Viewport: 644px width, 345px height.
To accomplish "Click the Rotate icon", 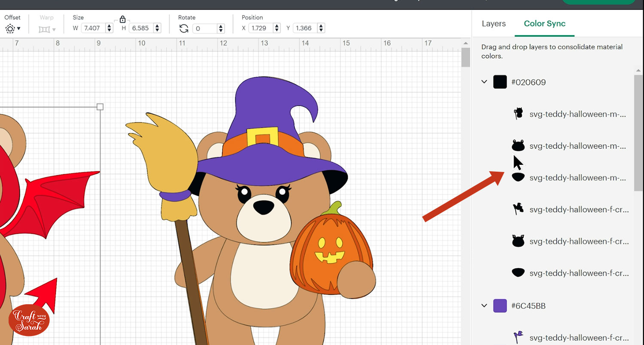I will [184, 28].
